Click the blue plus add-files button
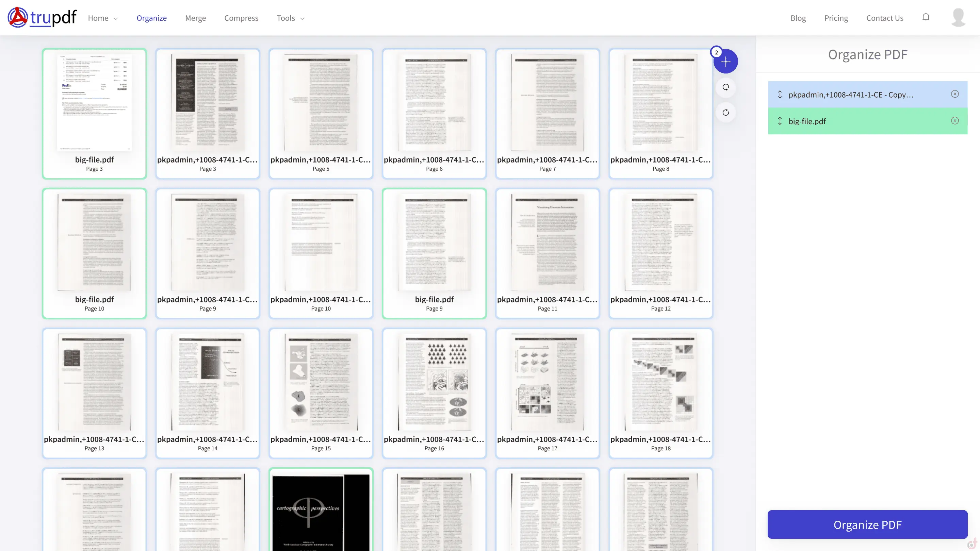The image size is (980, 551). (725, 62)
